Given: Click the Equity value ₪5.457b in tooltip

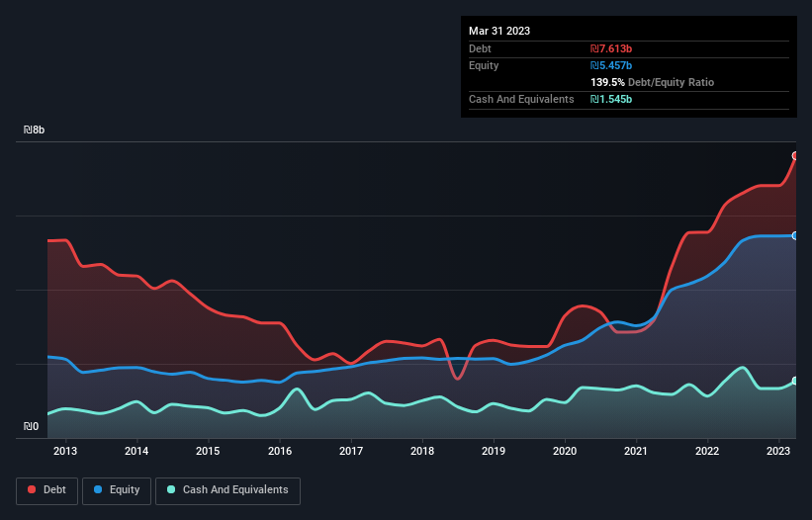Looking at the screenshot, I should click(611, 65).
